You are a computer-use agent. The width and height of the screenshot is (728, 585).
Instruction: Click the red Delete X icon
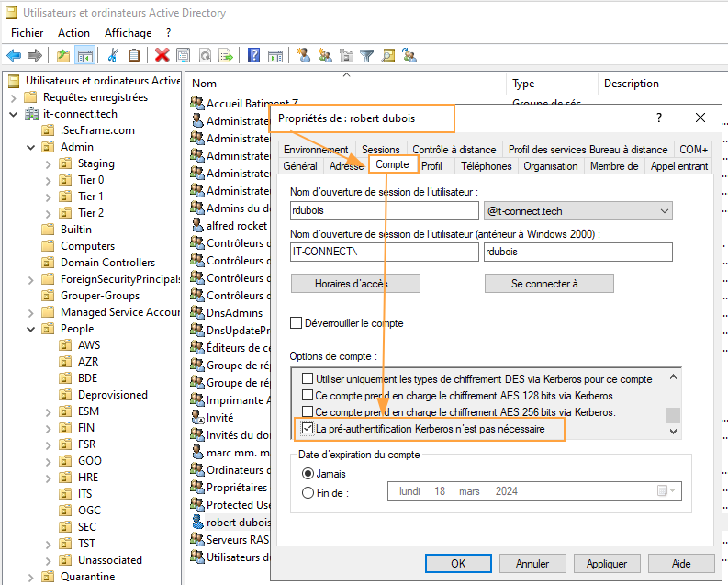(x=162, y=56)
